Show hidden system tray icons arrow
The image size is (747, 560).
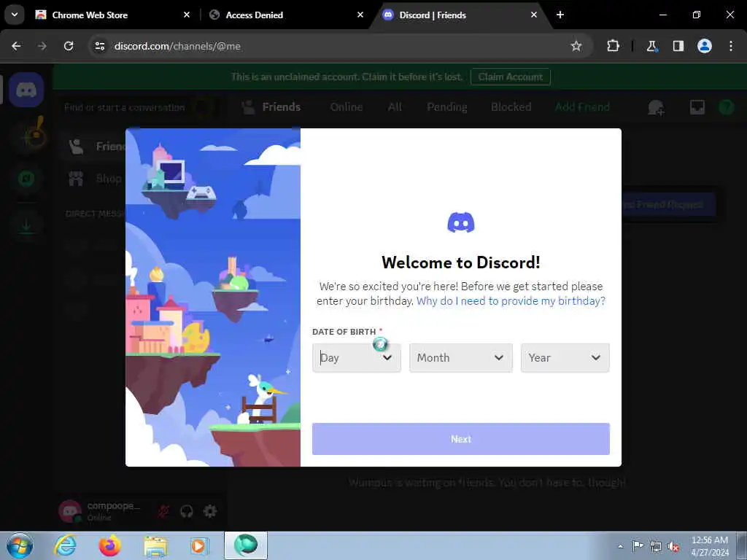point(620,546)
